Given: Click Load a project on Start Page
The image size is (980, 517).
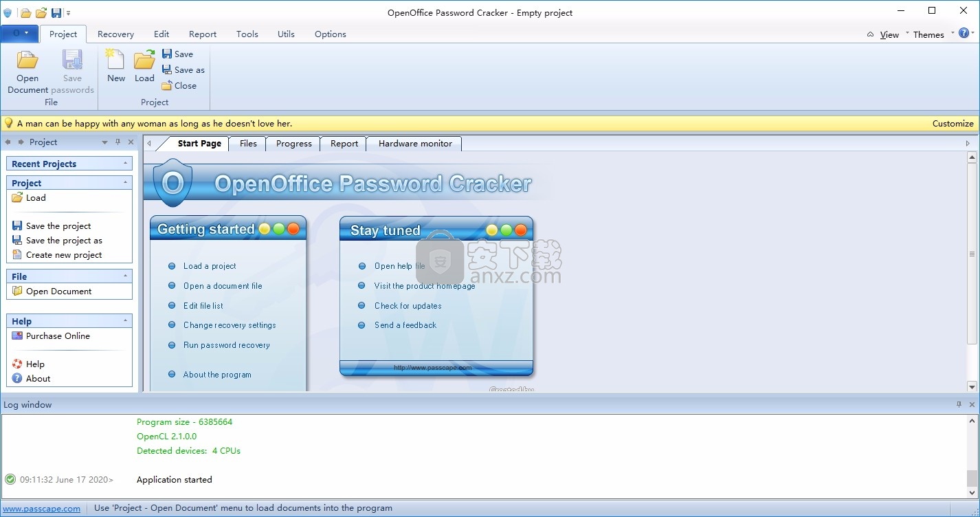Looking at the screenshot, I should [x=210, y=266].
